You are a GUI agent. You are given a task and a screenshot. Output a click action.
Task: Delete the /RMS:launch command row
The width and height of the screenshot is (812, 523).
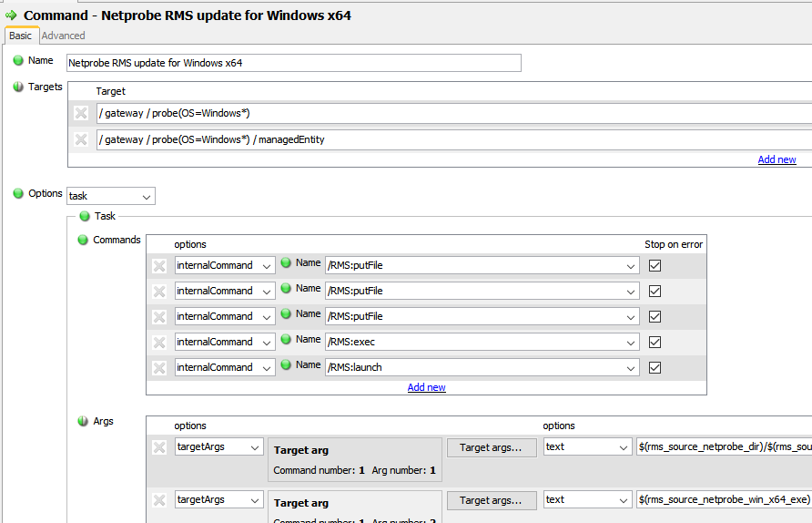159,368
